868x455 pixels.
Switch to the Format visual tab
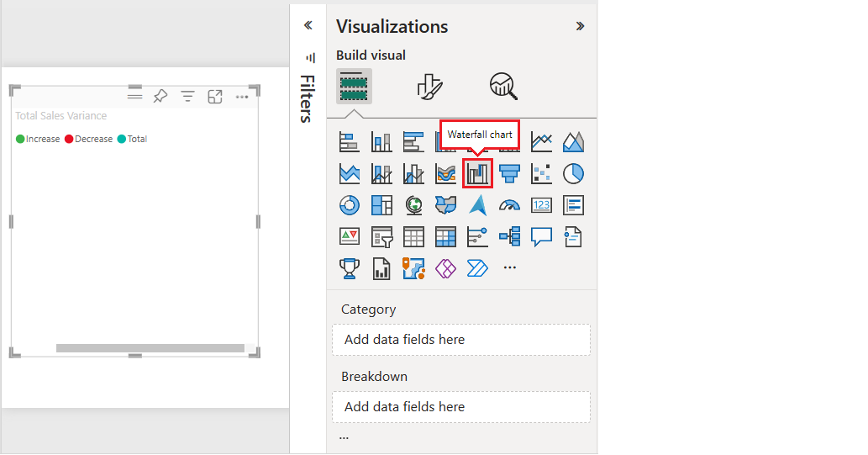tap(429, 86)
